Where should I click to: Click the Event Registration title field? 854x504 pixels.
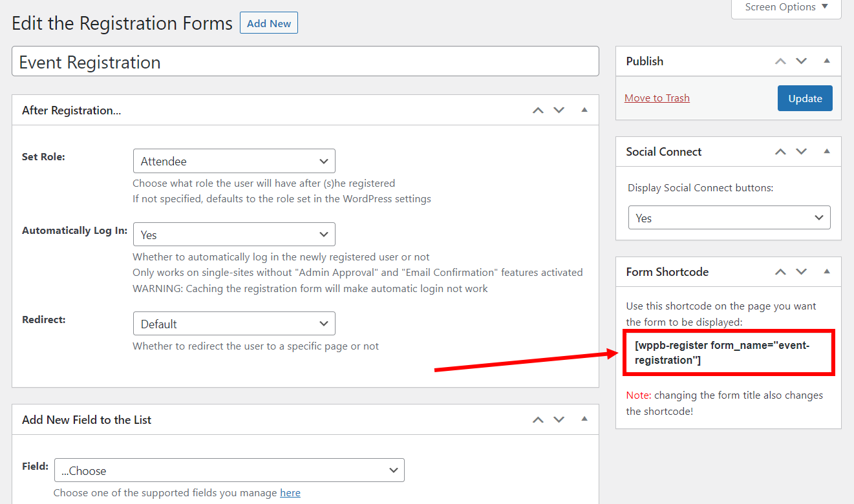tap(305, 62)
